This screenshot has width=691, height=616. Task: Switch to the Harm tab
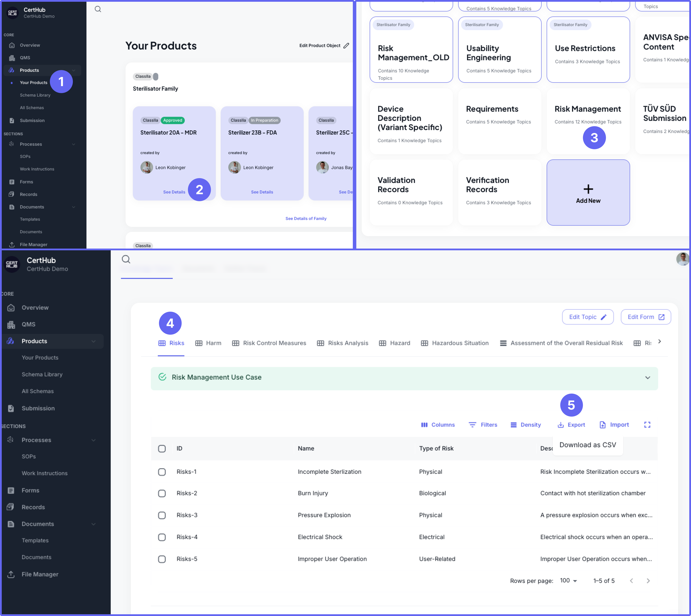[x=213, y=343]
